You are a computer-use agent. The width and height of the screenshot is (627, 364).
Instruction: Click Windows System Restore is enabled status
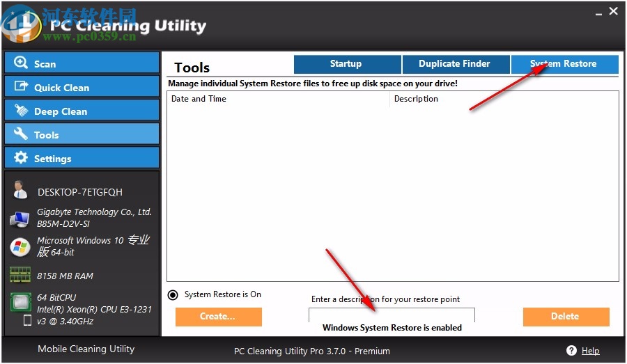pos(392,328)
